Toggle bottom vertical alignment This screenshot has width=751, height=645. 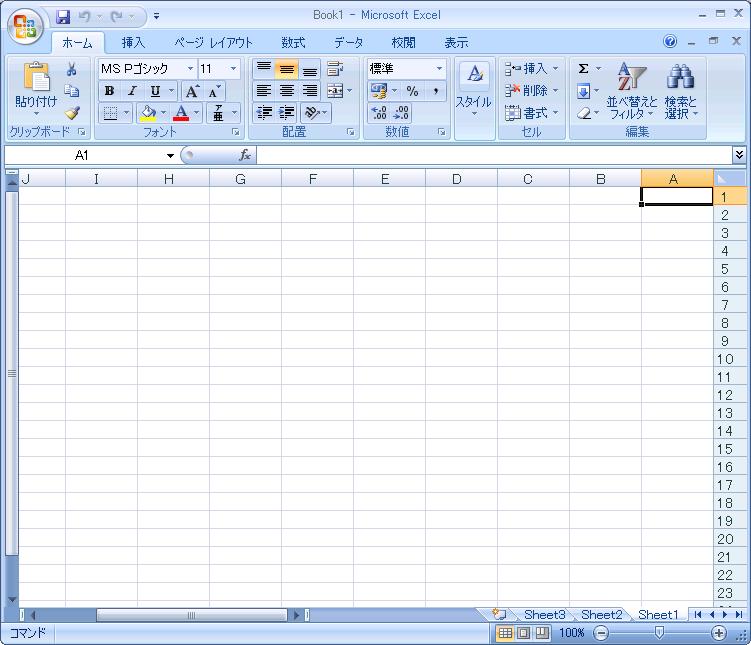click(309, 69)
